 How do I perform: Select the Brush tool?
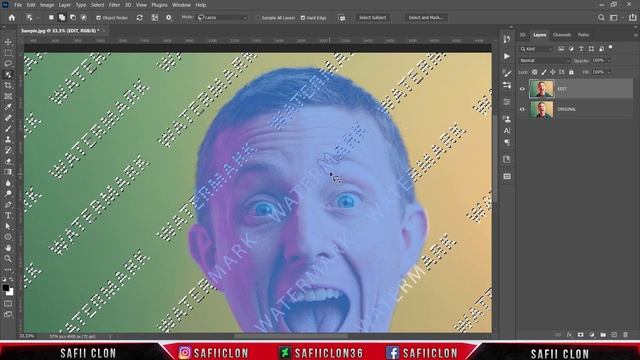pos(8,129)
